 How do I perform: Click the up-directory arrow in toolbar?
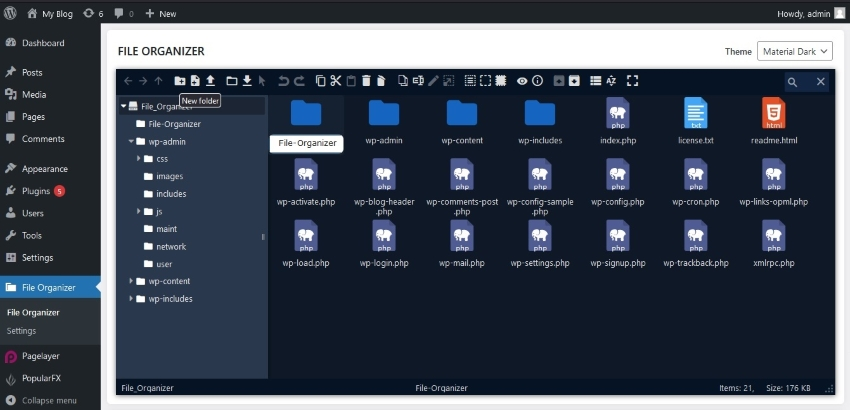[x=158, y=81]
